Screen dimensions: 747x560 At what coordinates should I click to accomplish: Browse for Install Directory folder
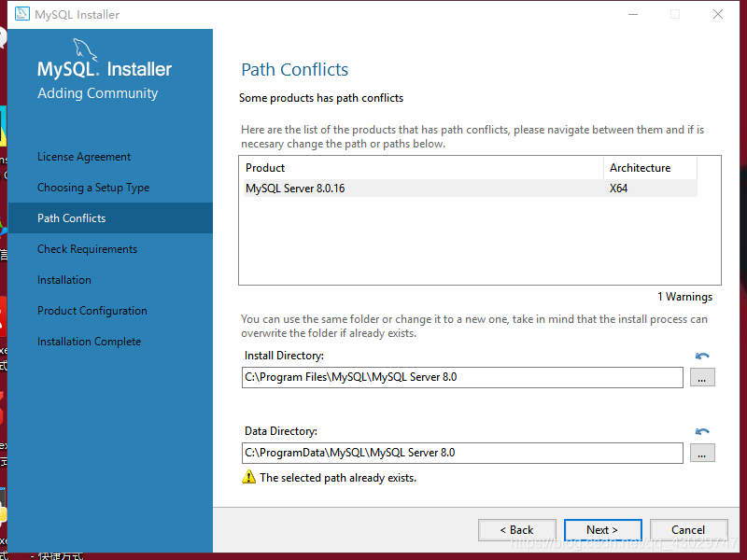[702, 378]
